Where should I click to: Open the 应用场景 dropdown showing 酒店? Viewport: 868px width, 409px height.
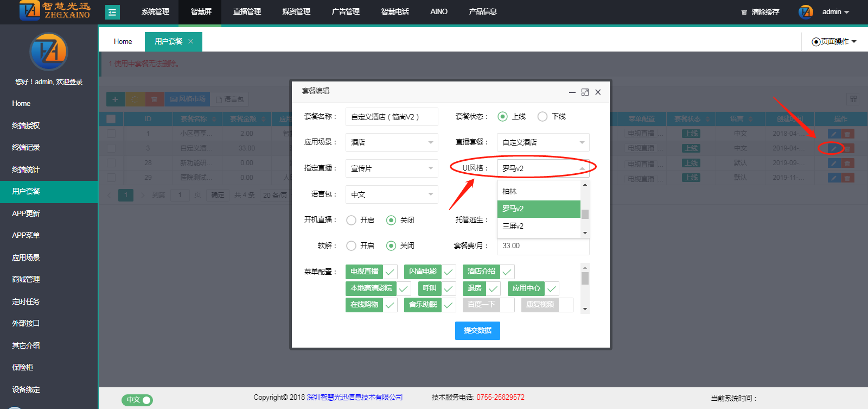[x=391, y=142]
